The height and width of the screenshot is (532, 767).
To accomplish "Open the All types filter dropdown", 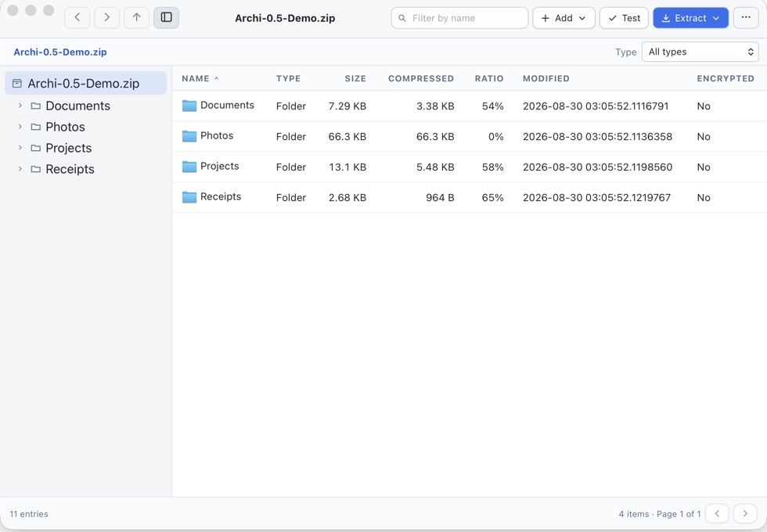I will 700,52.
